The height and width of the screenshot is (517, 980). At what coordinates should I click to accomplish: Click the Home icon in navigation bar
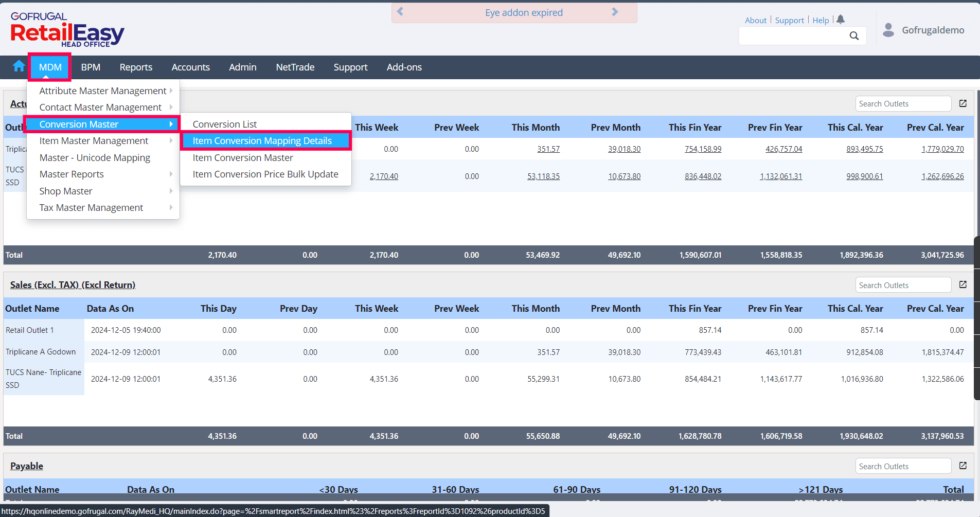point(19,66)
